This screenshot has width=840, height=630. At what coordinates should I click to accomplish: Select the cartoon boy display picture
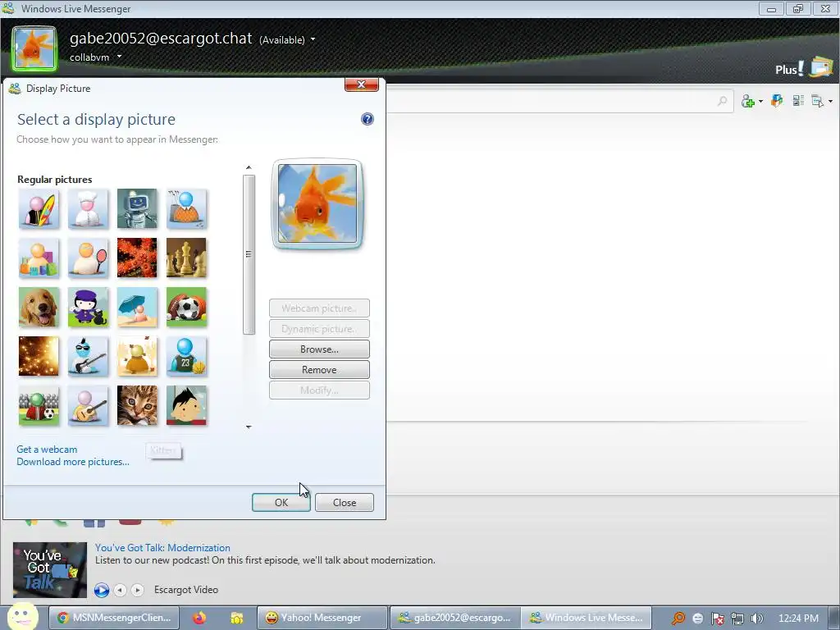[x=186, y=405]
